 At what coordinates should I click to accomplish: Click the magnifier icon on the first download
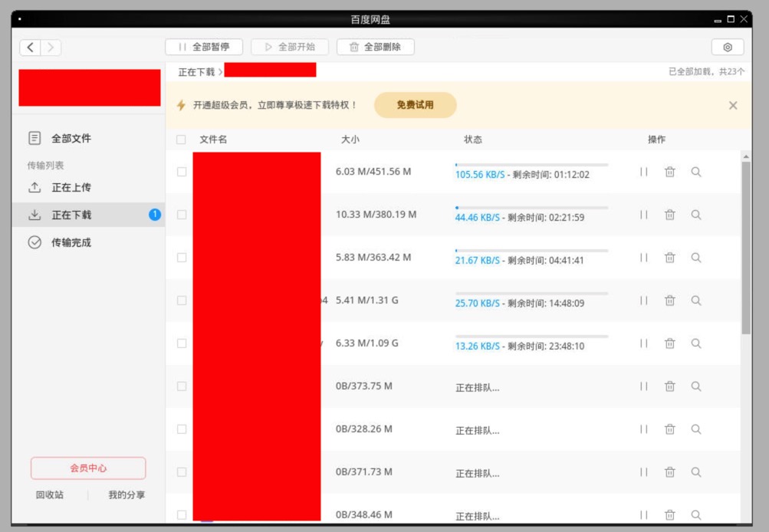tap(695, 172)
